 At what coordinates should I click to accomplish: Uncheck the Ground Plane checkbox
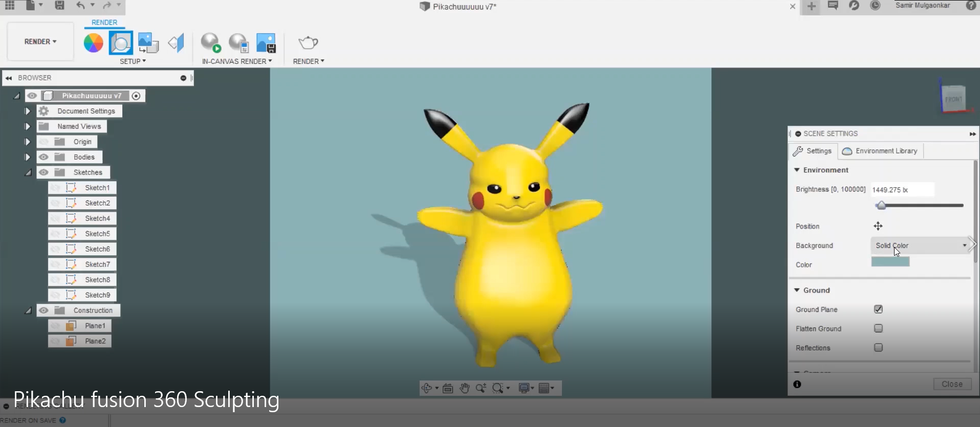tap(879, 309)
